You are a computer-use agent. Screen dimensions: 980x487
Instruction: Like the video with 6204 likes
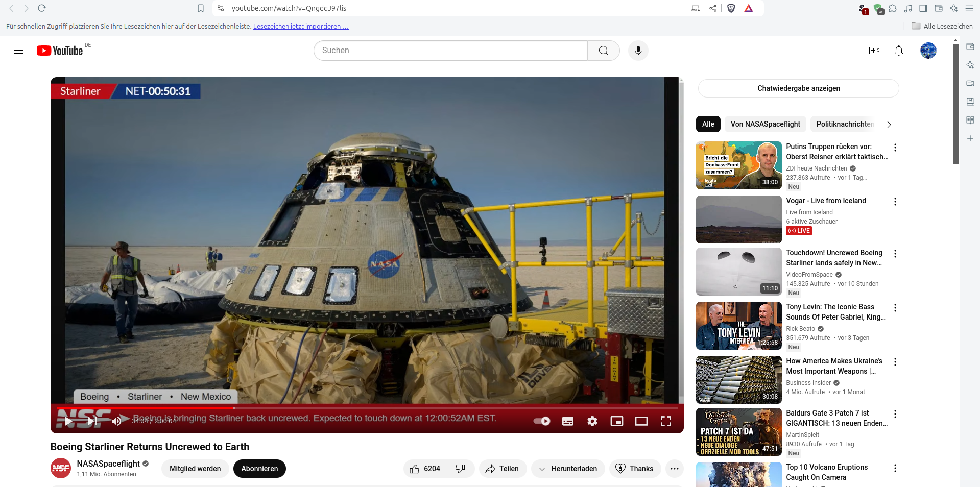pos(425,469)
